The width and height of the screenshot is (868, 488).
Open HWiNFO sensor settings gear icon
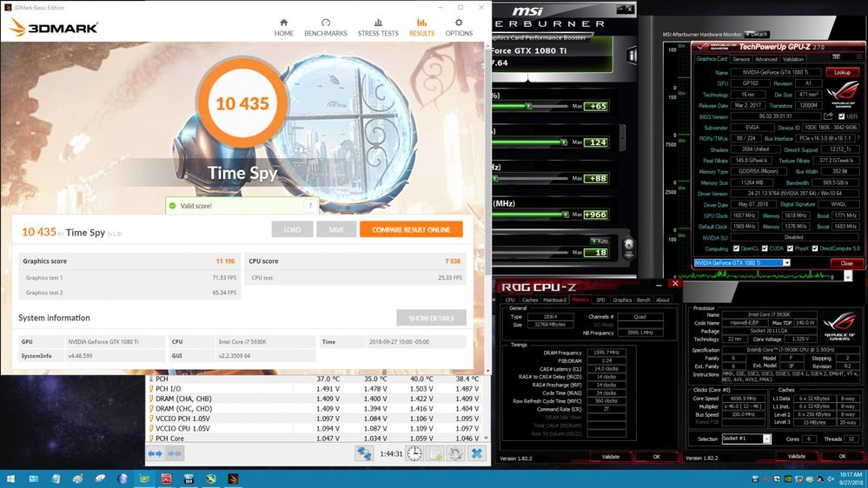[455, 453]
